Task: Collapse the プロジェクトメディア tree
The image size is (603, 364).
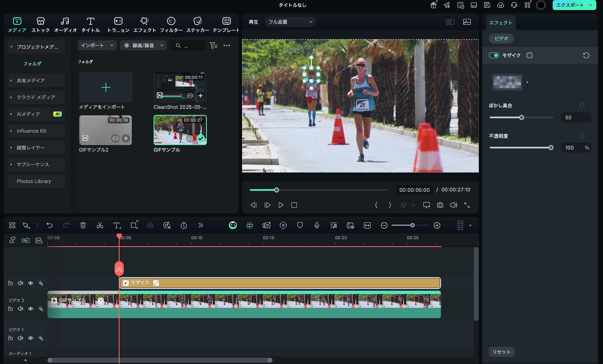Action: 11,47
